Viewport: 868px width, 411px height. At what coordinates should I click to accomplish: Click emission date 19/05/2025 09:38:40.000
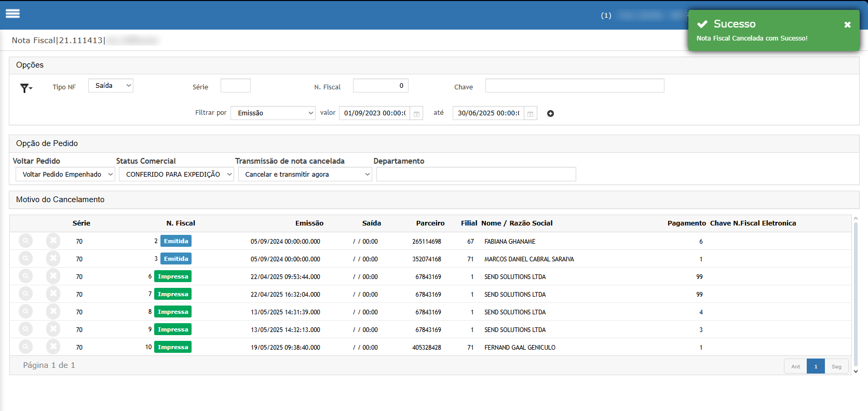286,348
